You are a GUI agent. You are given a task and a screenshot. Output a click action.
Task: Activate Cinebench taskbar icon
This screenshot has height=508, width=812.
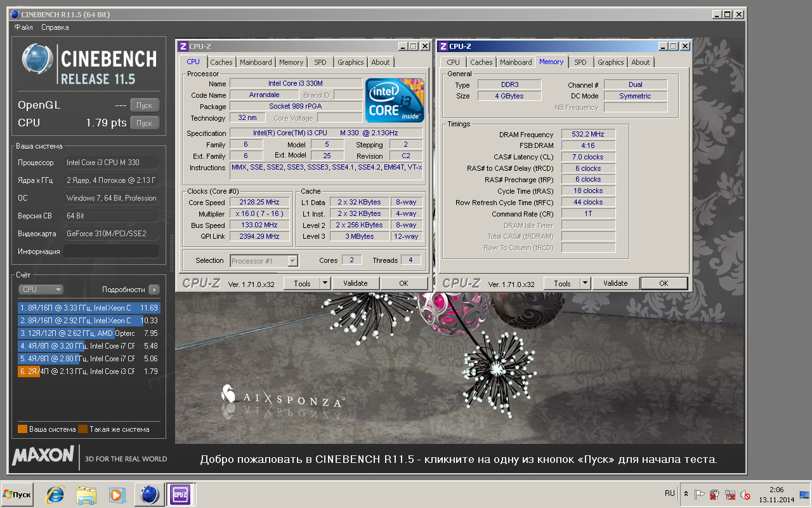point(149,494)
